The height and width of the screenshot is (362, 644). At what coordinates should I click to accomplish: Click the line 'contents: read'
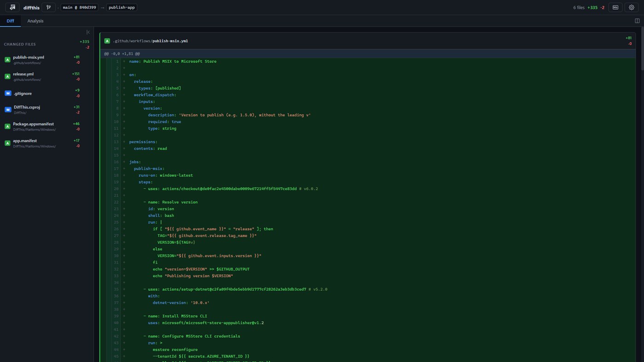coord(151,149)
